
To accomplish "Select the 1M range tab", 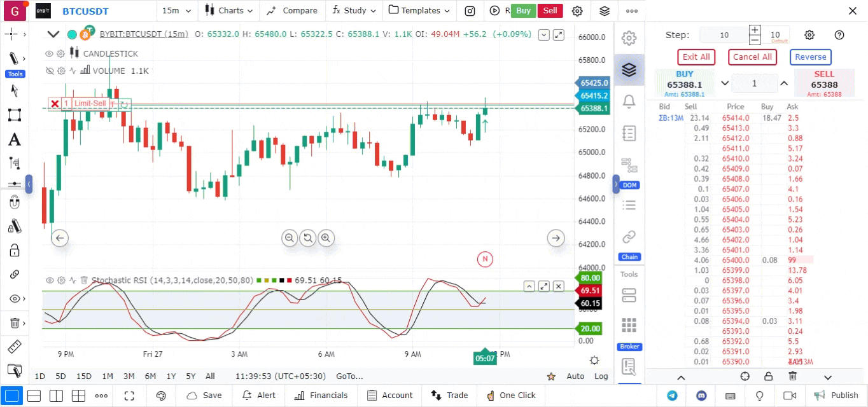I will [x=108, y=376].
